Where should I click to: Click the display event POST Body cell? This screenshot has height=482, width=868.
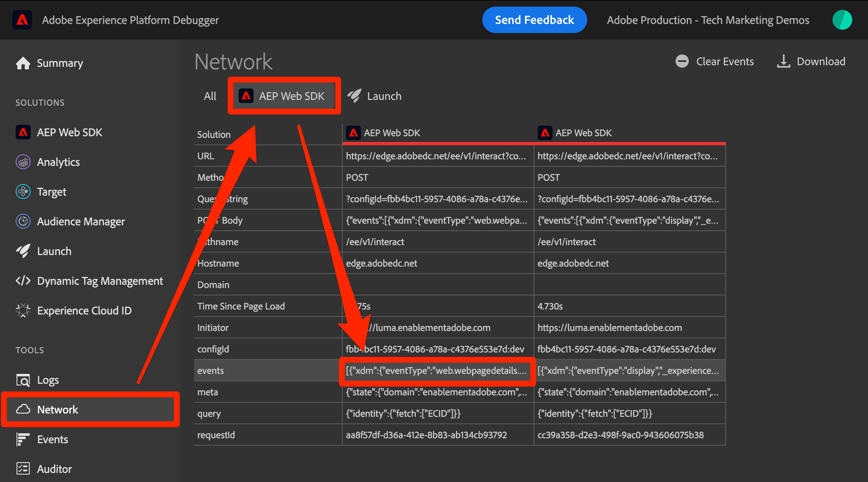(x=628, y=220)
